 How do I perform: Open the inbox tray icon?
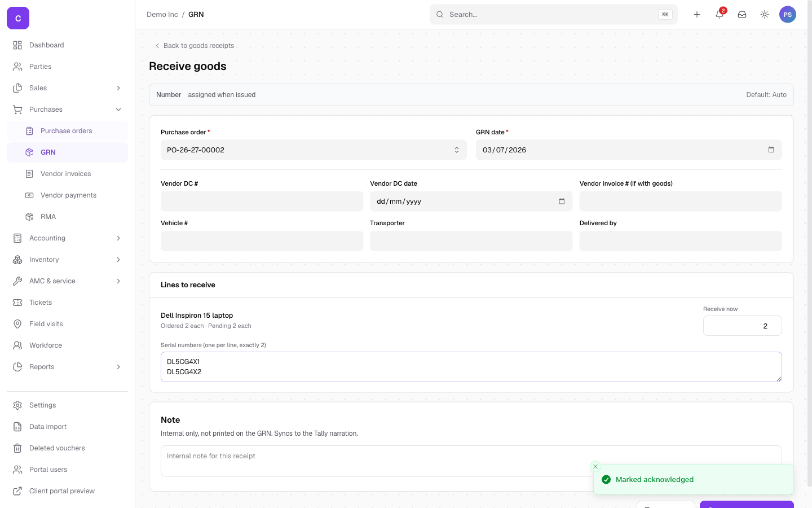[x=742, y=15]
